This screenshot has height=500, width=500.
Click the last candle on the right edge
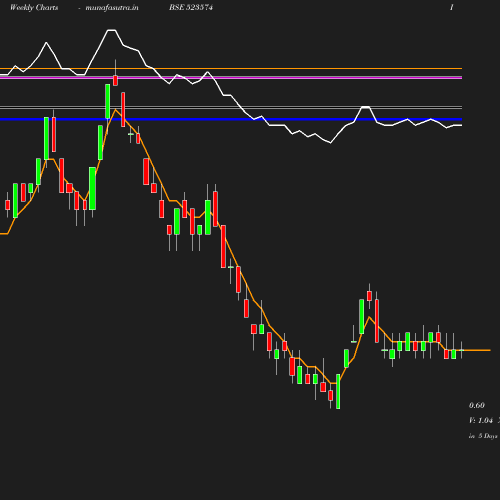click(462, 350)
